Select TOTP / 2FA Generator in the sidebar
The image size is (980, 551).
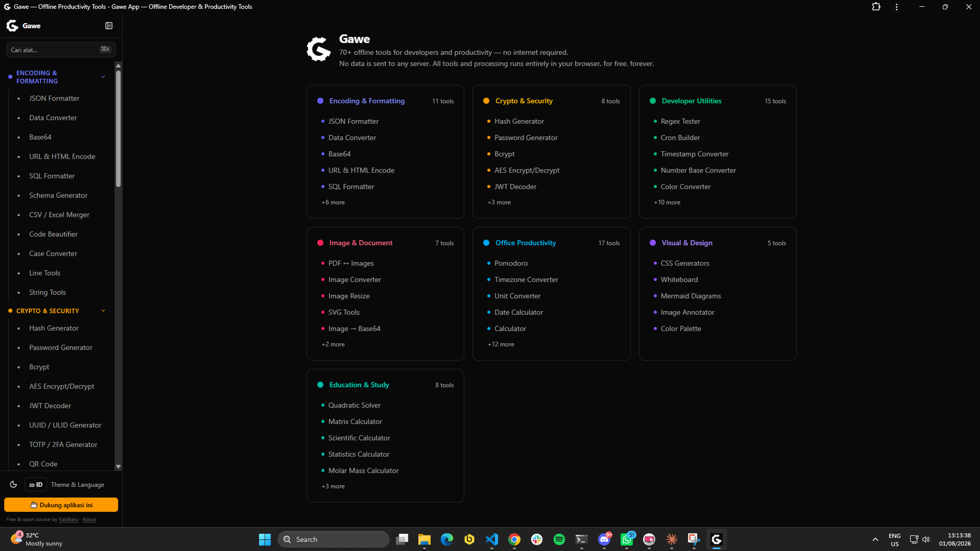pyautogui.click(x=63, y=445)
